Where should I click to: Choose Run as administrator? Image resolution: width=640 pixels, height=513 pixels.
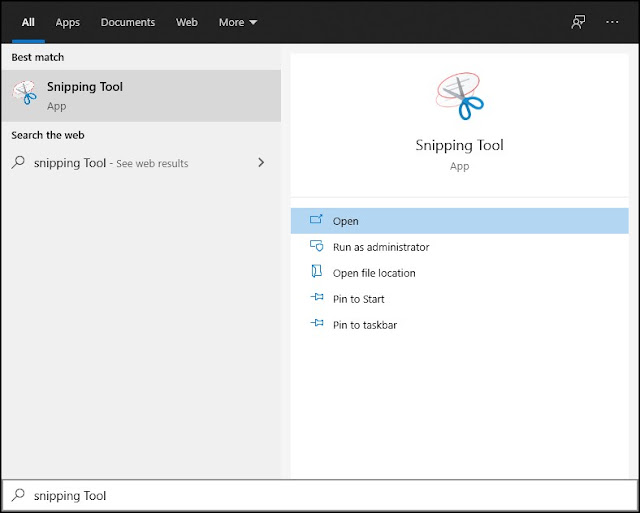(x=460, y=247)
